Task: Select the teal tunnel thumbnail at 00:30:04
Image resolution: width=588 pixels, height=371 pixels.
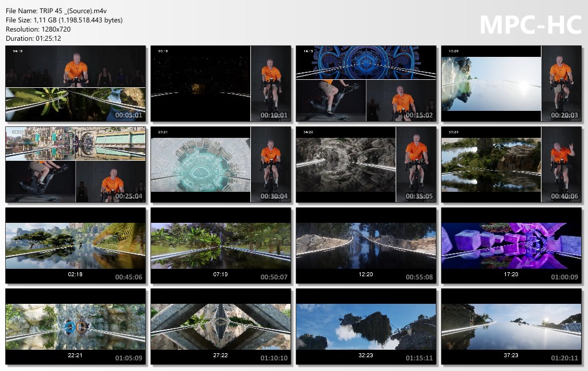Action: coord(221,165)
